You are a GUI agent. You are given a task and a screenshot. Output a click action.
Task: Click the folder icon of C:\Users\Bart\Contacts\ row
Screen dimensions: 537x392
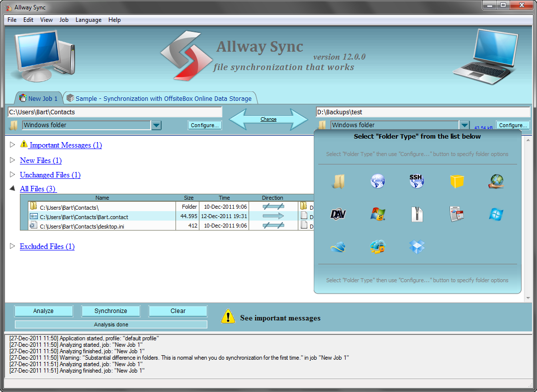(33, 206)
